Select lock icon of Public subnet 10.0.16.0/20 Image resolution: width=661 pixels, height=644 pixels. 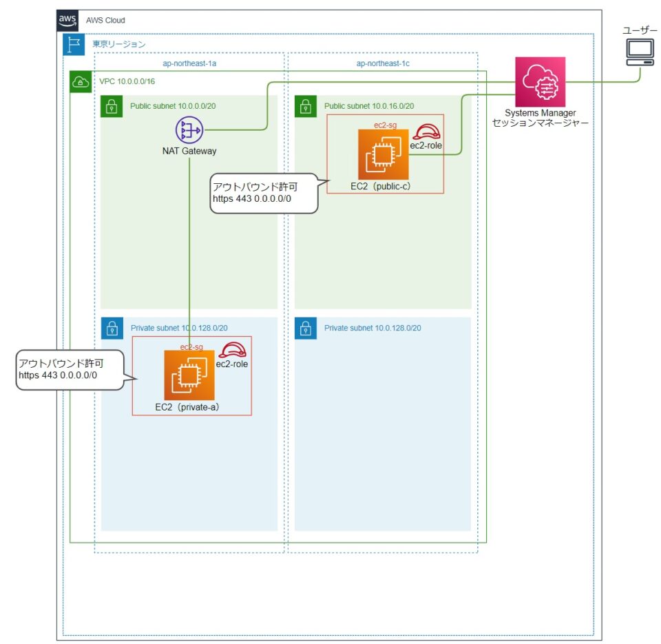(306, 107)
